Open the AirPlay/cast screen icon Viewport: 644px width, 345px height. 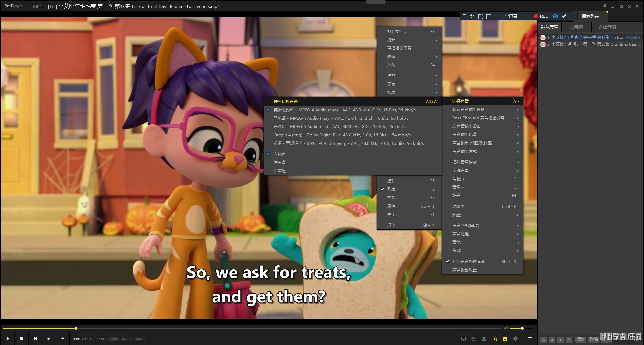click(463, 339)
